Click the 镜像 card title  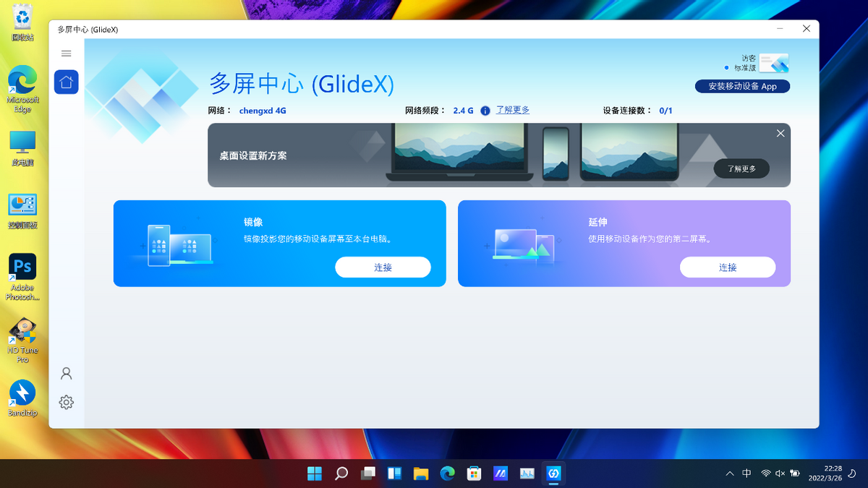coord(253,223)
